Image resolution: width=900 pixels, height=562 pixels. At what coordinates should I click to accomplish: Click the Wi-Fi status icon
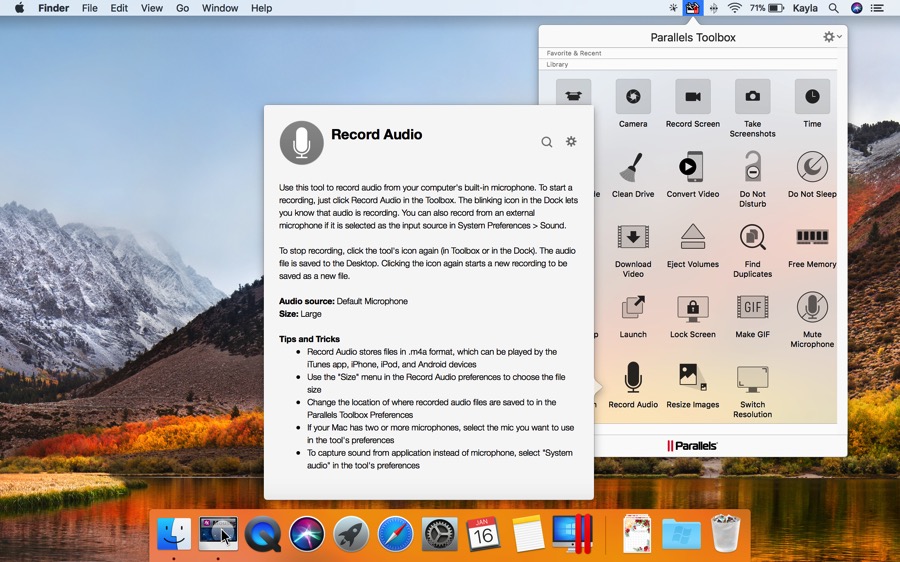pos(734,8)
